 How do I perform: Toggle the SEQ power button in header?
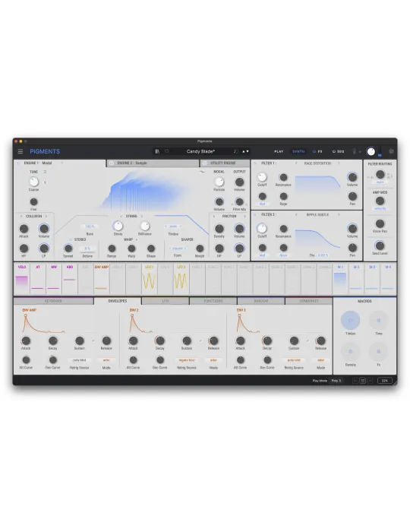pyautogui.click(x=334, y=152)
